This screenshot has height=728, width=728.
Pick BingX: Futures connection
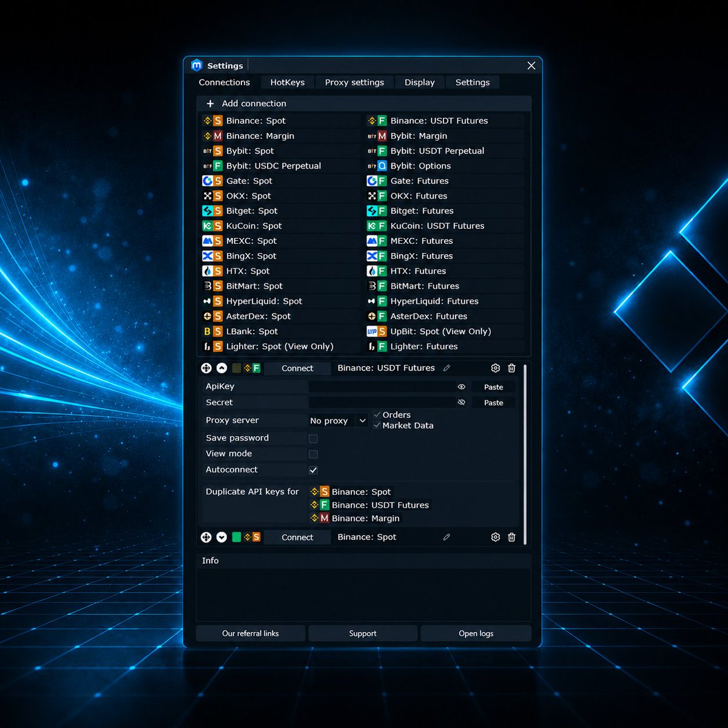coord(445,256)
